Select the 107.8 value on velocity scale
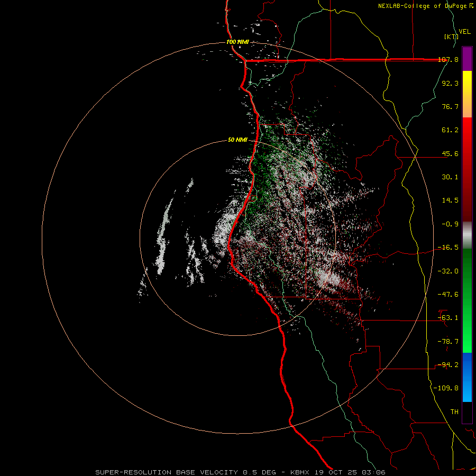The width and height of the screenshot is (476, 476). (x=448, y=59)
